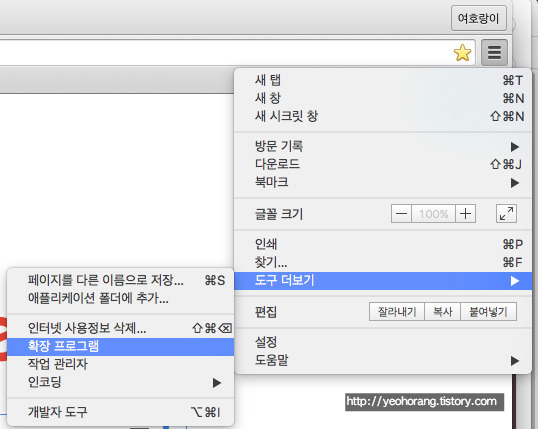Decrease zoom with the minus button
The width and height of the screenshot is (538, 429).
click(401, 214)
